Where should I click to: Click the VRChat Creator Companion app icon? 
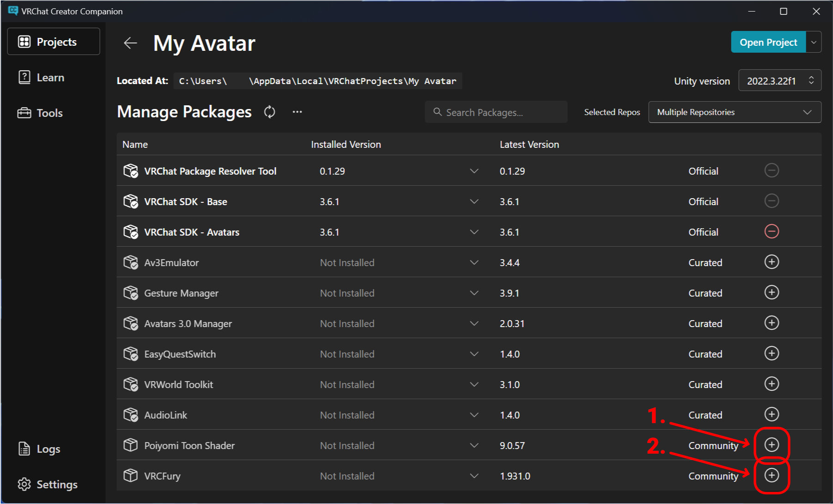13,11
